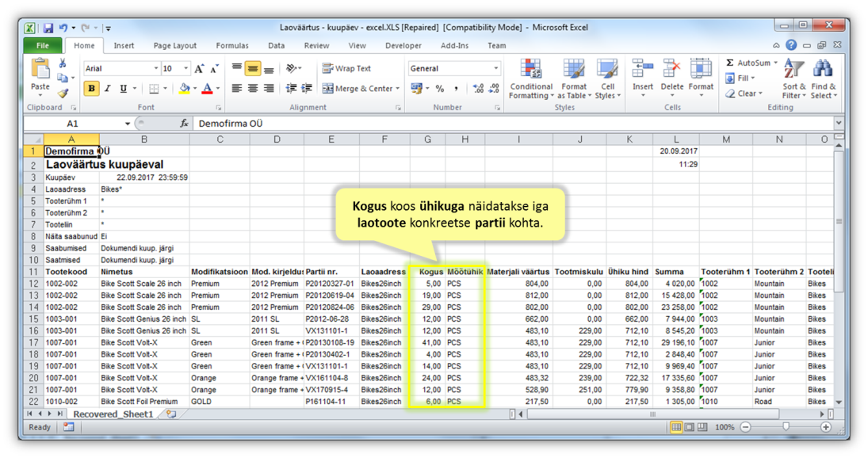
Task: Click the Insert Function fx icon
Action: [184, 124]
